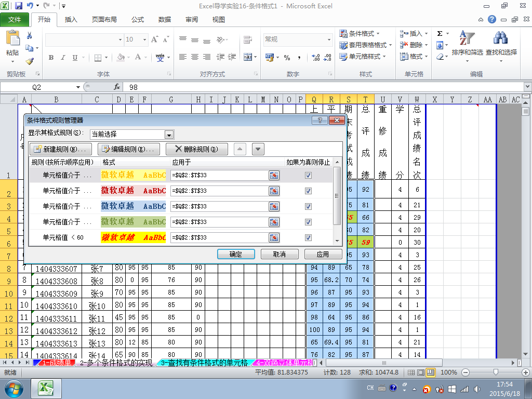This screenshot has width=532, height=399.
Task: Click the Move Rule Up arrow
Action: click(x=240, y=149)
